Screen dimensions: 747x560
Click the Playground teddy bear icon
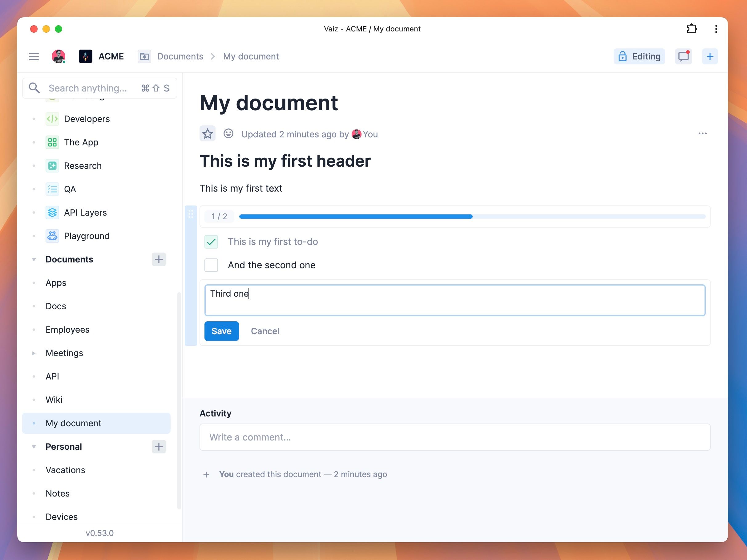[x=52, y=236]
